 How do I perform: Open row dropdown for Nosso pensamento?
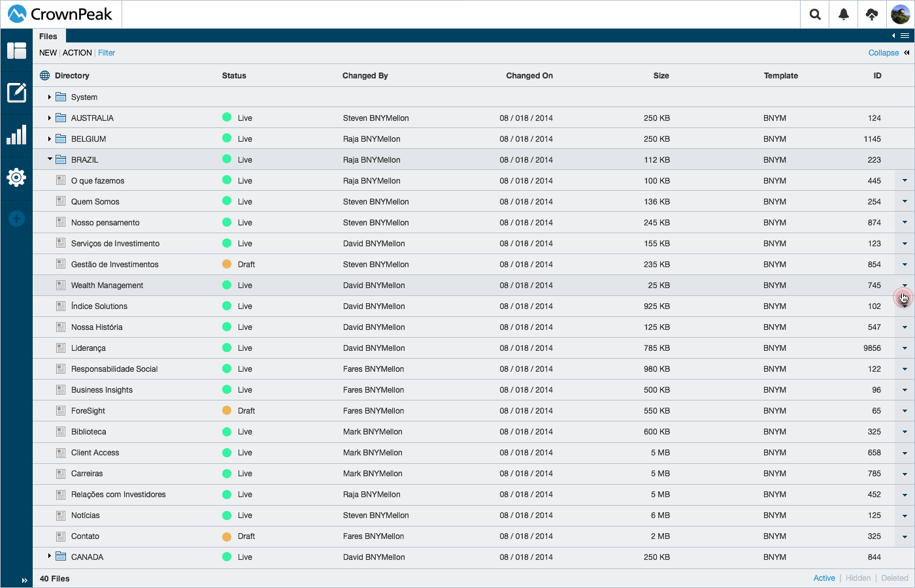[x=905, y=222]
